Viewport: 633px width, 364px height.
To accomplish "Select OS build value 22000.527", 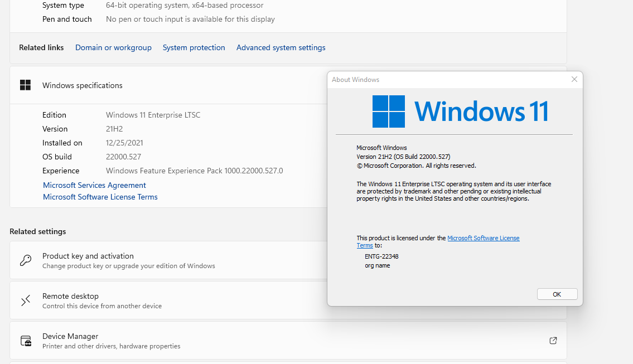I will coord(123,157).
